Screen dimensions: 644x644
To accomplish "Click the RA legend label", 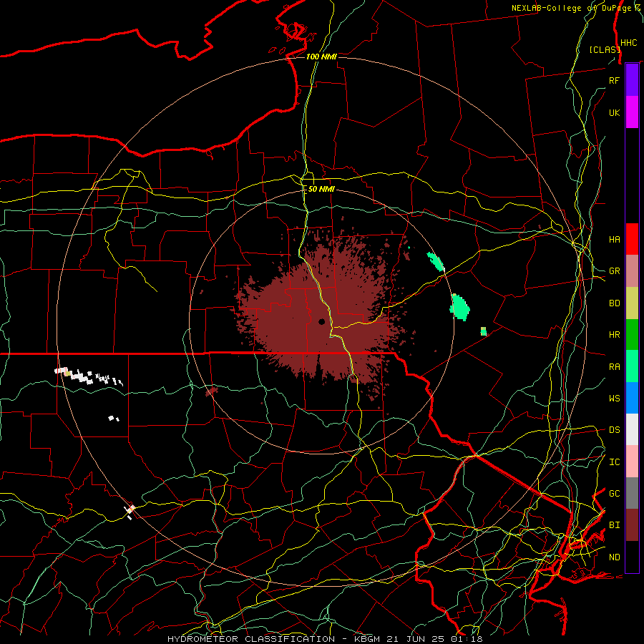I will tap(614, 367).
